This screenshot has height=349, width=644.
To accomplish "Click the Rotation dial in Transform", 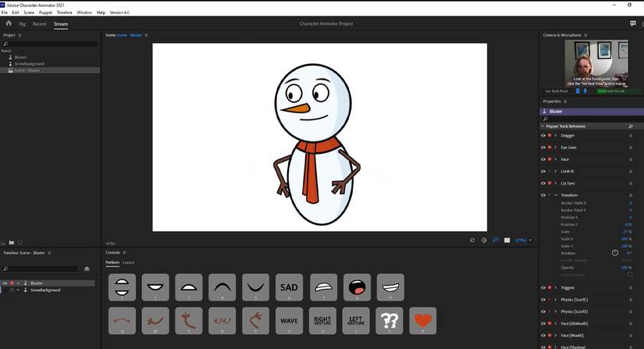I will point(615,253).
